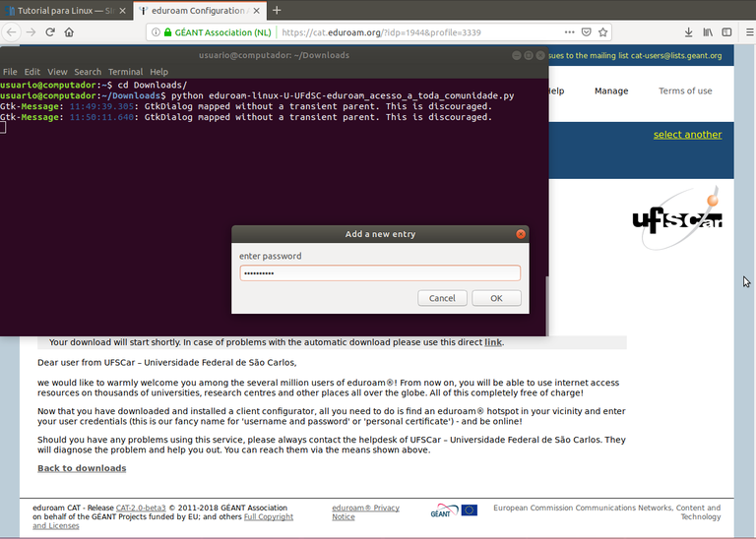Go to the browser home page icon
This screenshot has width=756, height=539.
(69, 31)
